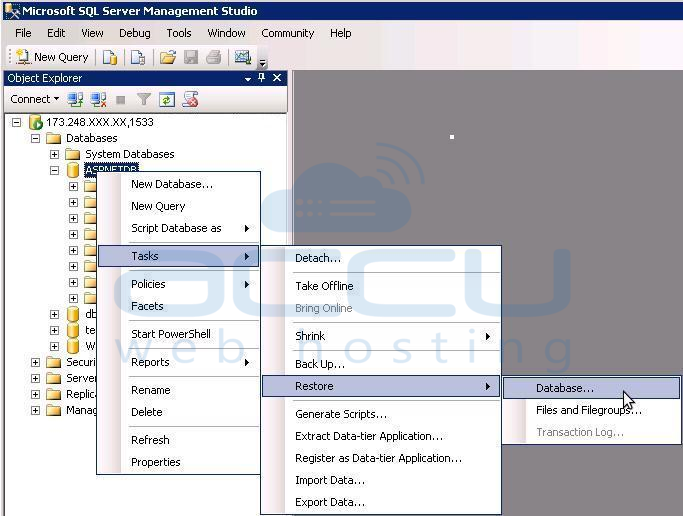
Task: Expand the Server Objects folder node
Action: pyautogui.click(x=35, y=378)
